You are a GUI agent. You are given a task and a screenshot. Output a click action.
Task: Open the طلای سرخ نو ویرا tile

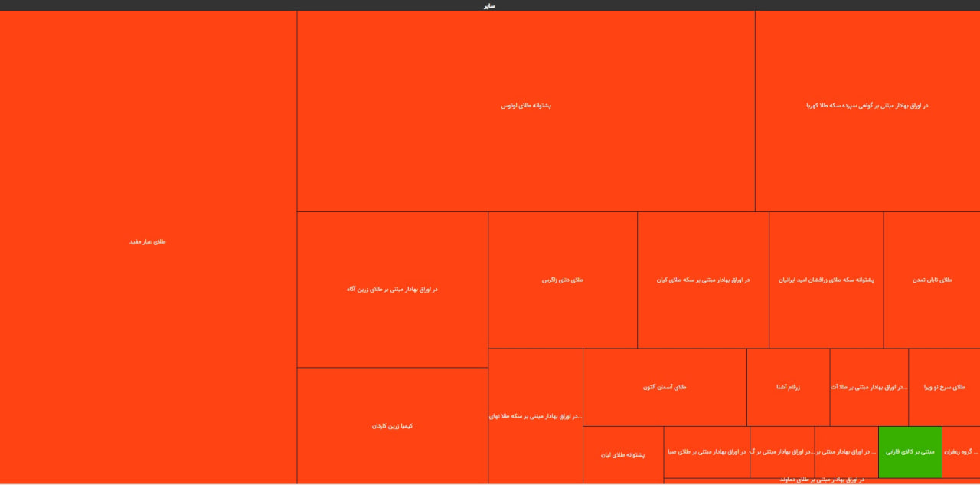click(x=944, y=387)
